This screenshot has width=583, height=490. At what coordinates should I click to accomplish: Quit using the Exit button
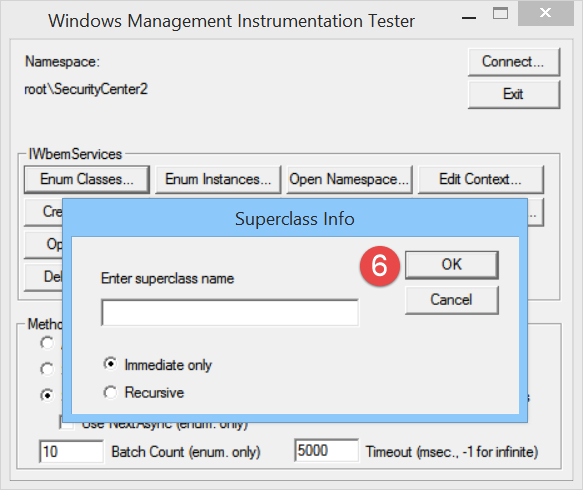coord(513,94)
